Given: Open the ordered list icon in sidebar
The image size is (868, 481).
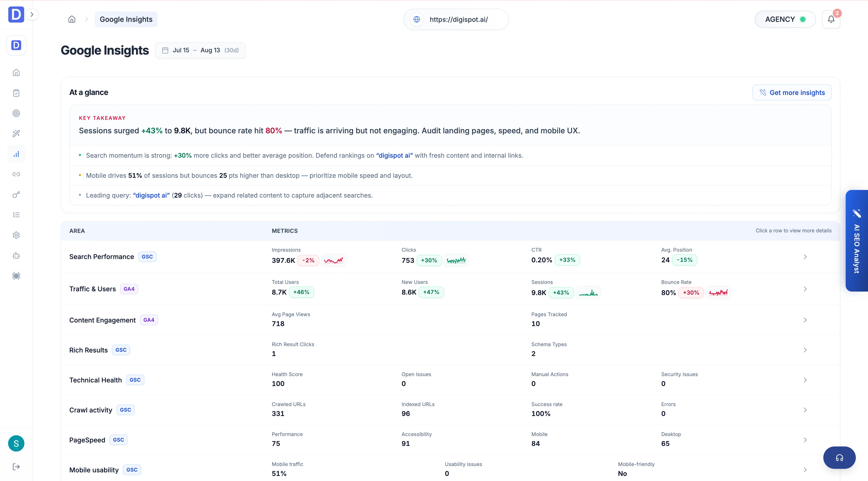Looking at the screenshot, I should (x=16, y=215).
